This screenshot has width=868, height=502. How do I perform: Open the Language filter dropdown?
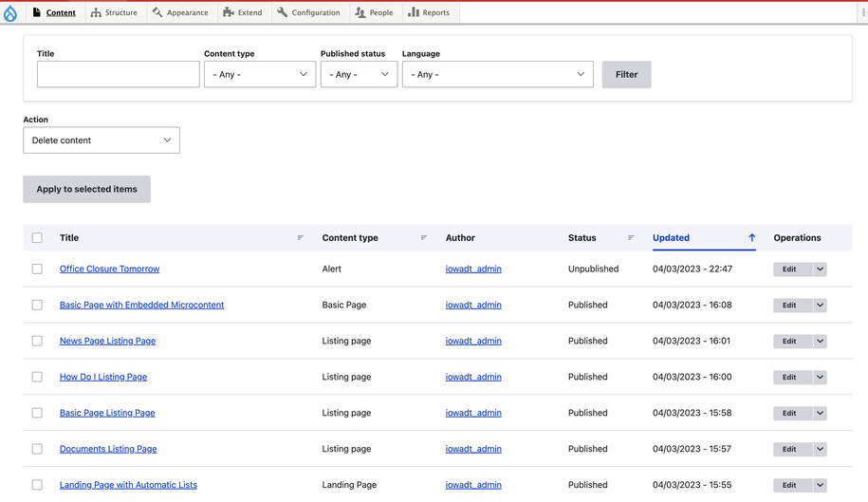pyautogui.click(x=498, y=74)
